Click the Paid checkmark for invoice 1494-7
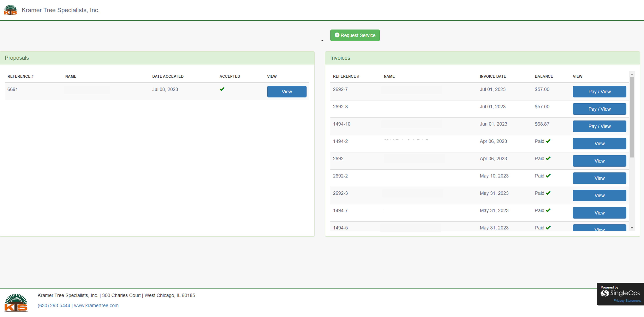644x317 pixels. click(548, 210)
